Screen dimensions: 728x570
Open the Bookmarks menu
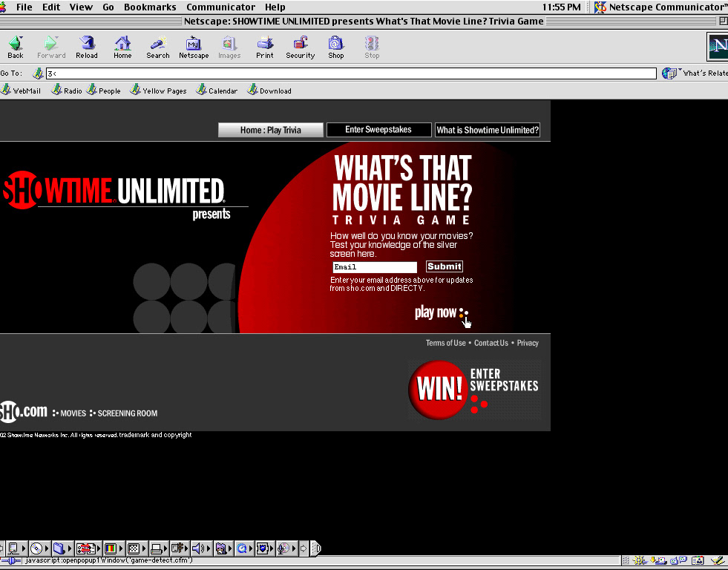pyautogui.click(x=150, y=7)
